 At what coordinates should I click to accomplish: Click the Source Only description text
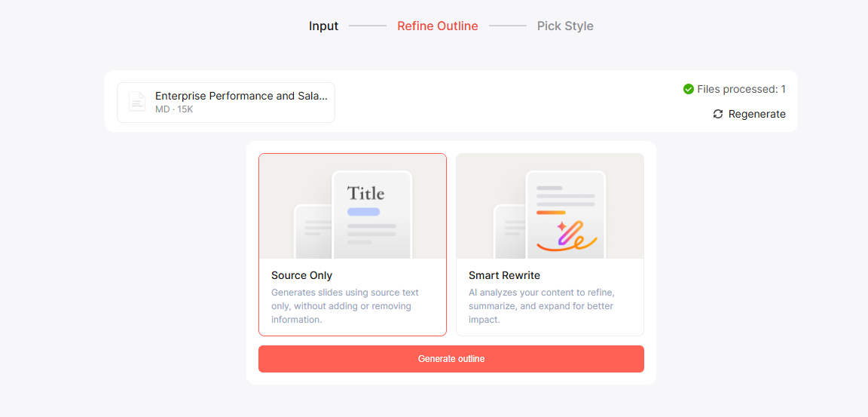347,305
